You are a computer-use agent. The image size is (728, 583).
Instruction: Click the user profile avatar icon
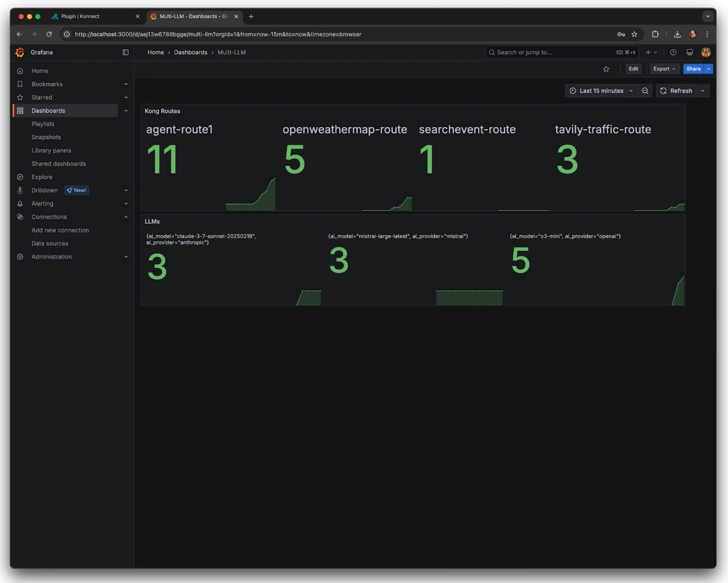[x=706, y=52]
